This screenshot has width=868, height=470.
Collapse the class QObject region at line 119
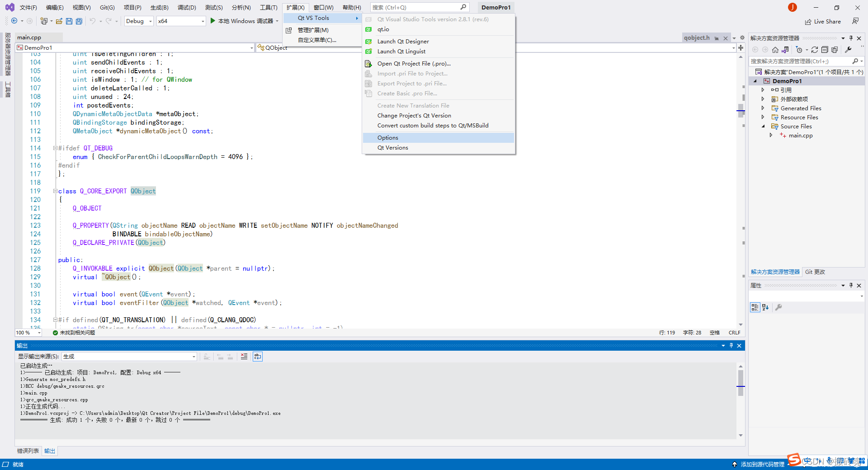coord(55,191)
